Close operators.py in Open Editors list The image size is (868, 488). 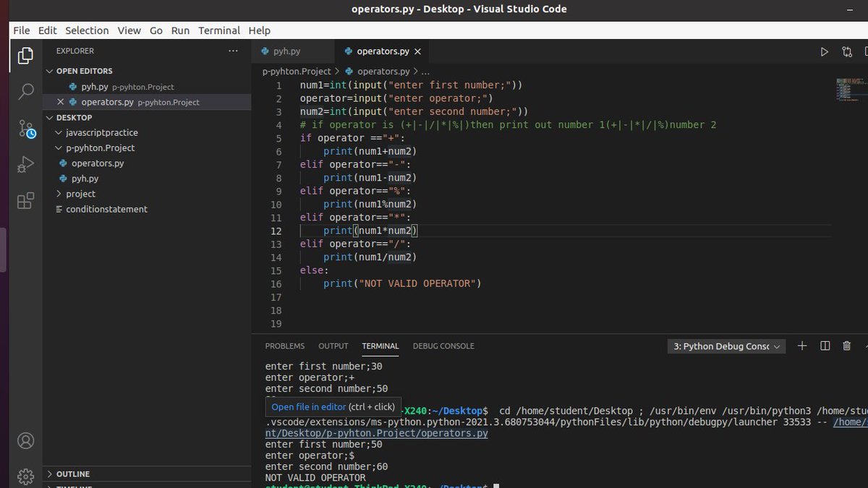(61, 102)
